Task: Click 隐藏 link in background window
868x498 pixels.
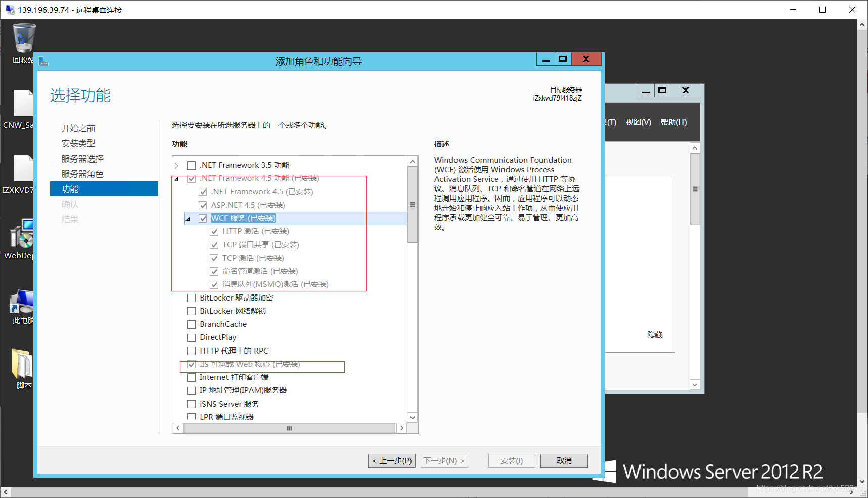Action: point(655,335)
